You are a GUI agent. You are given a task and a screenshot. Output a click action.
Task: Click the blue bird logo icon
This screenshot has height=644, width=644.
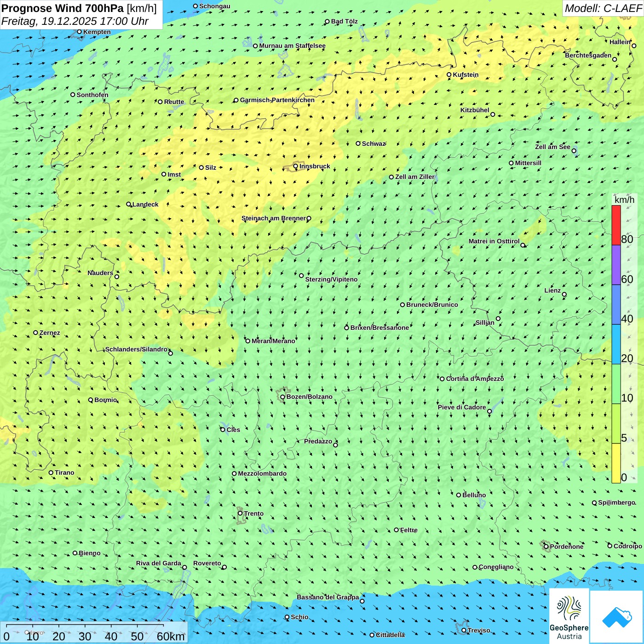coord(617,617)
